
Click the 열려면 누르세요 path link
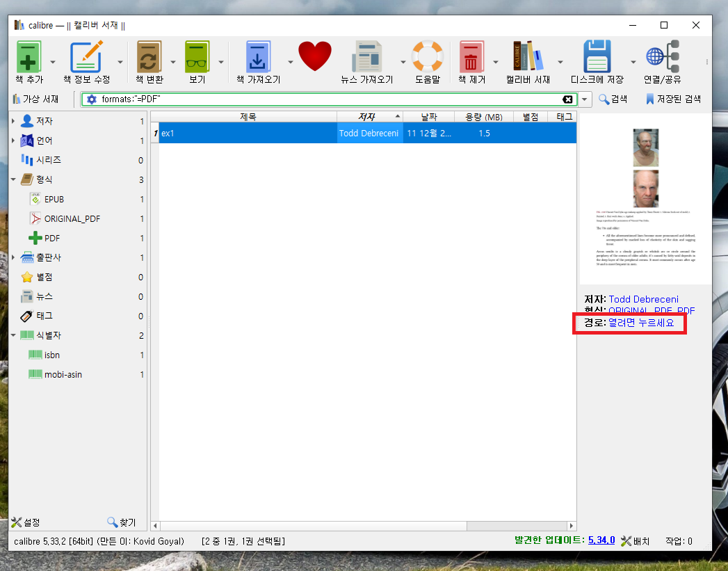[641, 323]
